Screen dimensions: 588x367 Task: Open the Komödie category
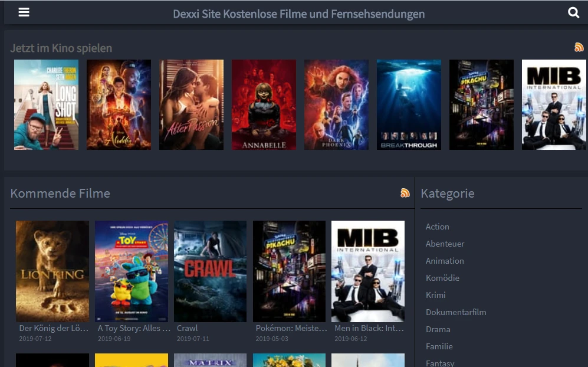coord(442,278)
